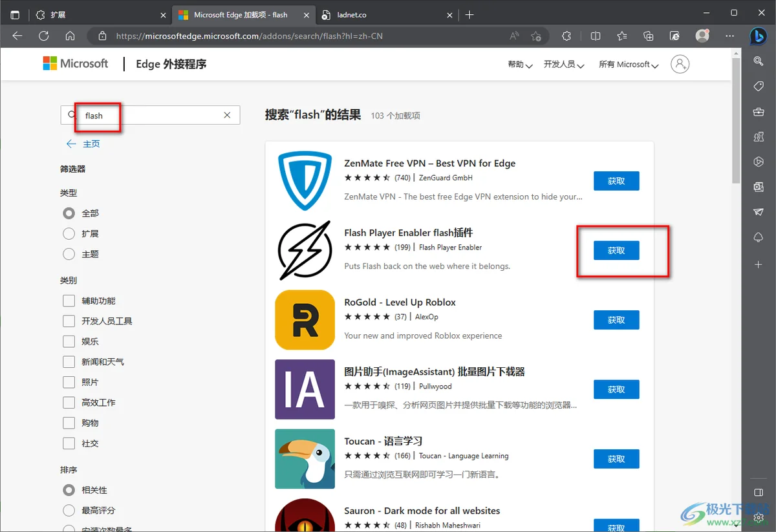
Task: Open the browser home page
Action: pos(70,36)
